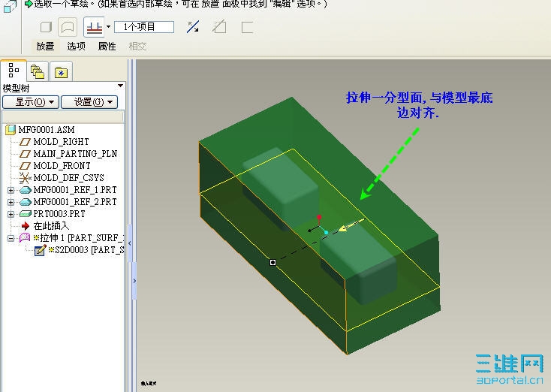Select MFG0001.ASM in the tree
Screen dimensions: 551x392
pyautogui.click(x=47, y=130)
